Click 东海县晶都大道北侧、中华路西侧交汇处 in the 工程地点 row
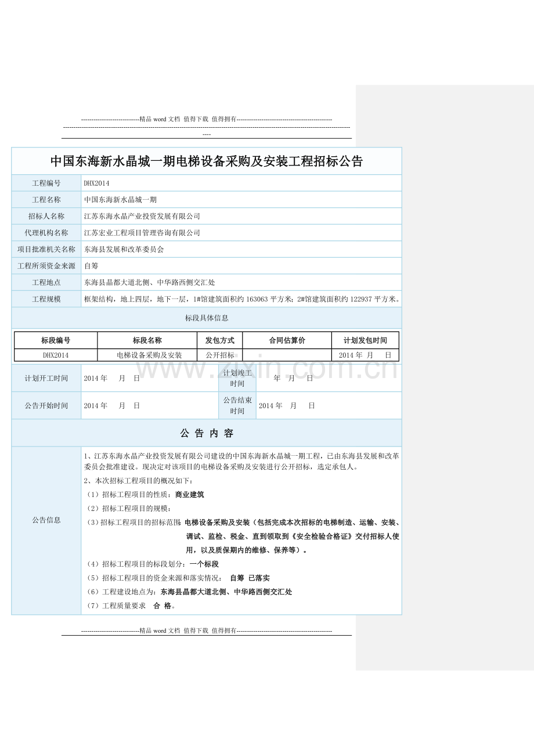 click(149, 282)
